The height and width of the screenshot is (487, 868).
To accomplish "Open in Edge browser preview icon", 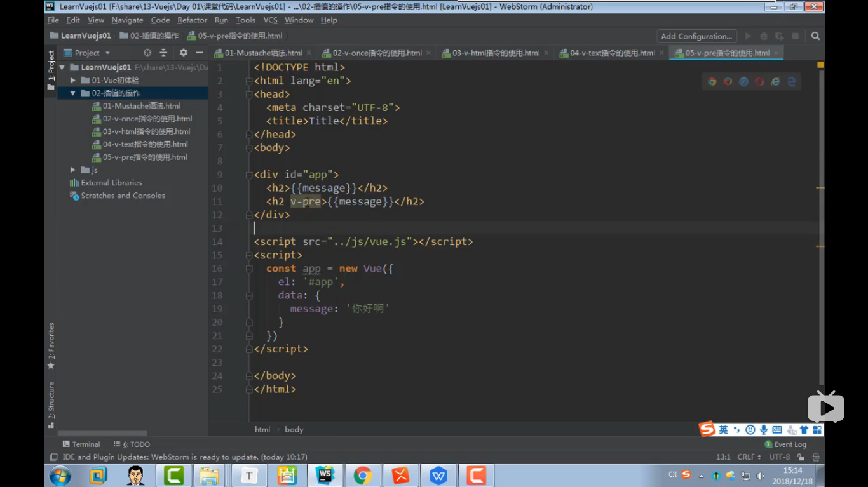I will coord(792,82).
